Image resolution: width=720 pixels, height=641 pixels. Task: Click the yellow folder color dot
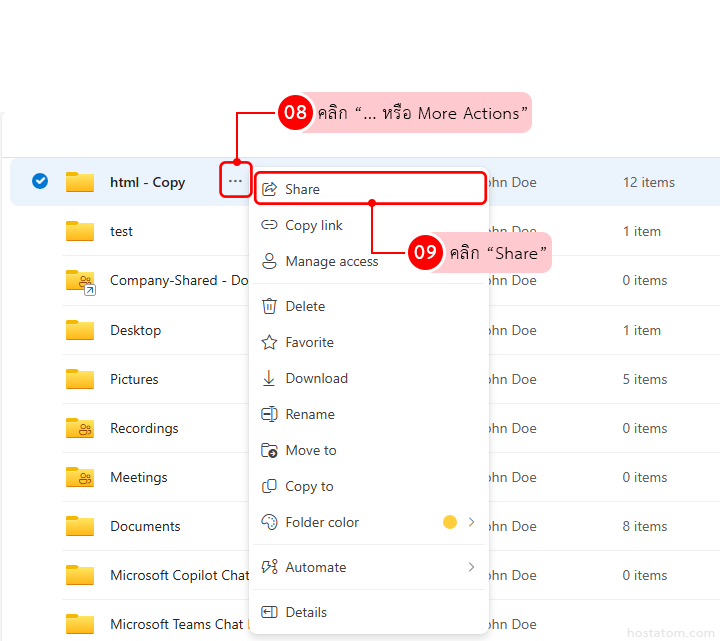(x=450, y=522)
